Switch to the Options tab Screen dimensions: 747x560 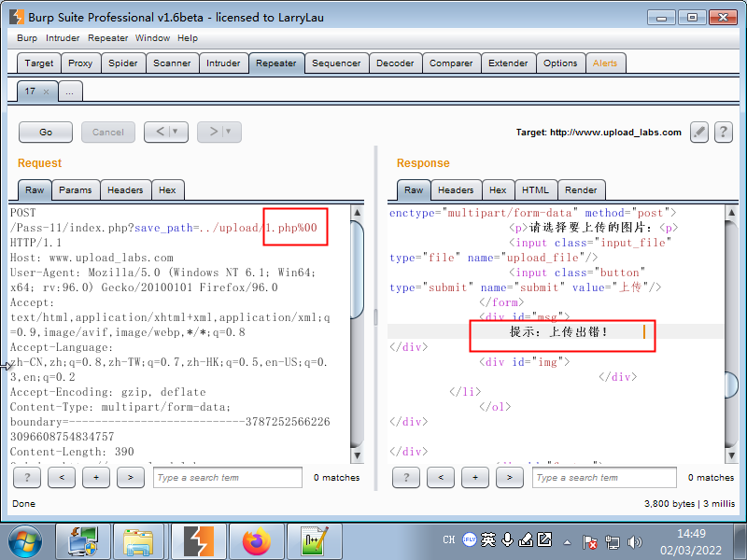(x=560, y=63)
